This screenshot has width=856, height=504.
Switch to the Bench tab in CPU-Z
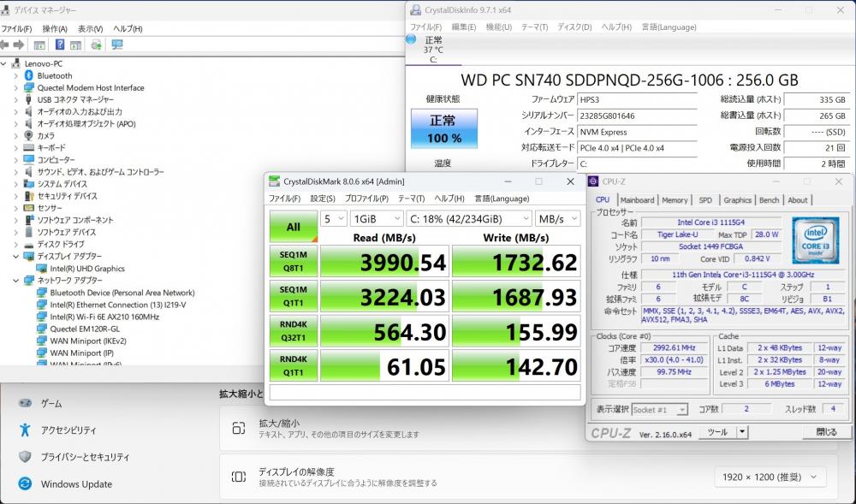[x=770, y=200]
